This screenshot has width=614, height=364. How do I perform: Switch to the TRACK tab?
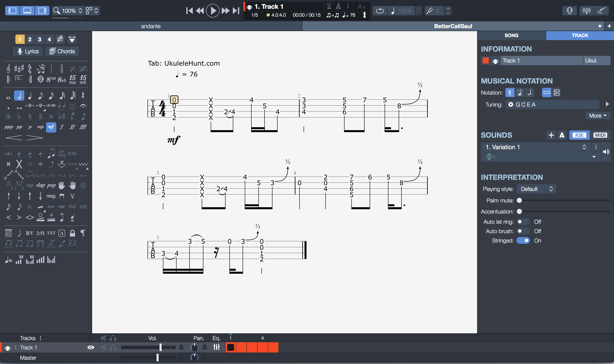pyautogui.click(x=579, y=35)
